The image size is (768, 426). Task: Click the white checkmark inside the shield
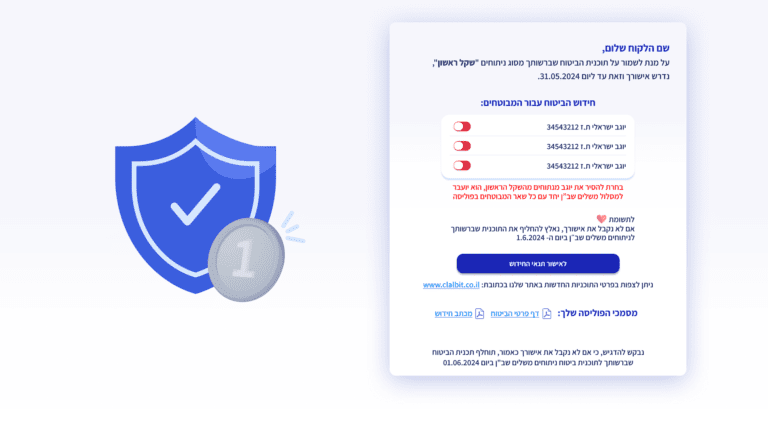pos(195,204)
